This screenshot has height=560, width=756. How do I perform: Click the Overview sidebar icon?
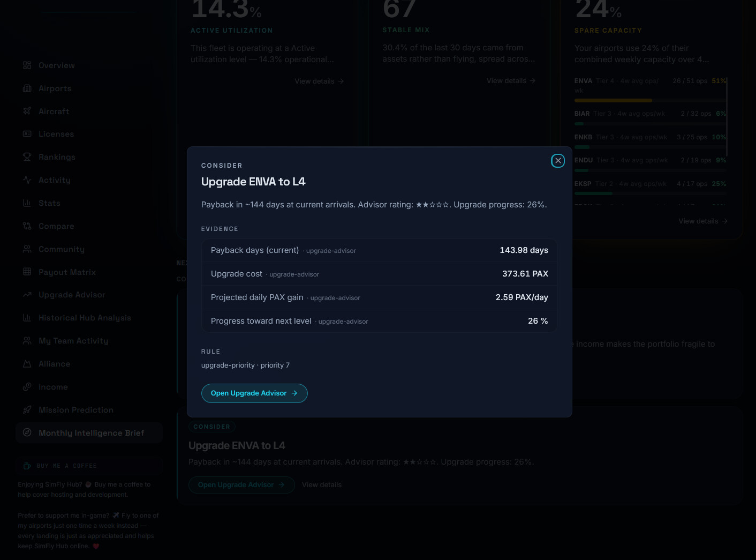click(x=27, y=65)
